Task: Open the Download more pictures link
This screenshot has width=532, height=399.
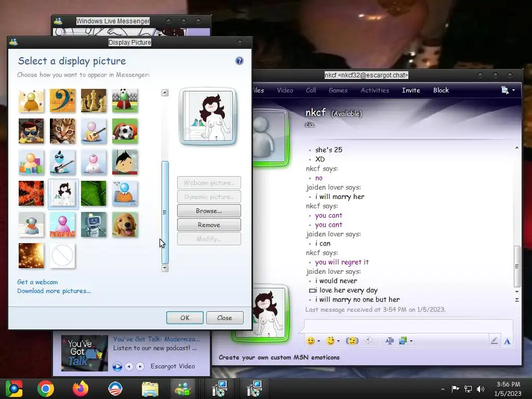Action: (x=54, y=291)
